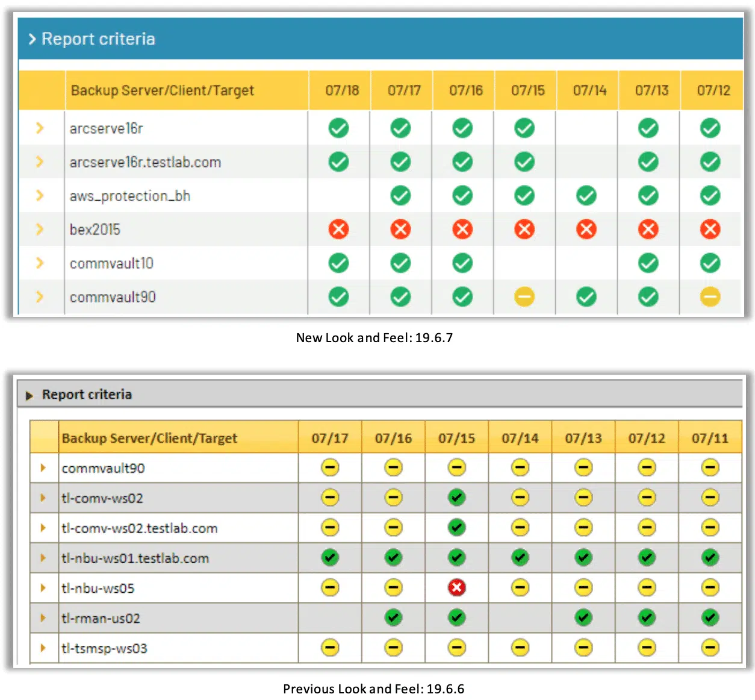The image size is (755, 700).
Task: Click commvault90 warning icon for 07/17 previous look
Action: 330,467
